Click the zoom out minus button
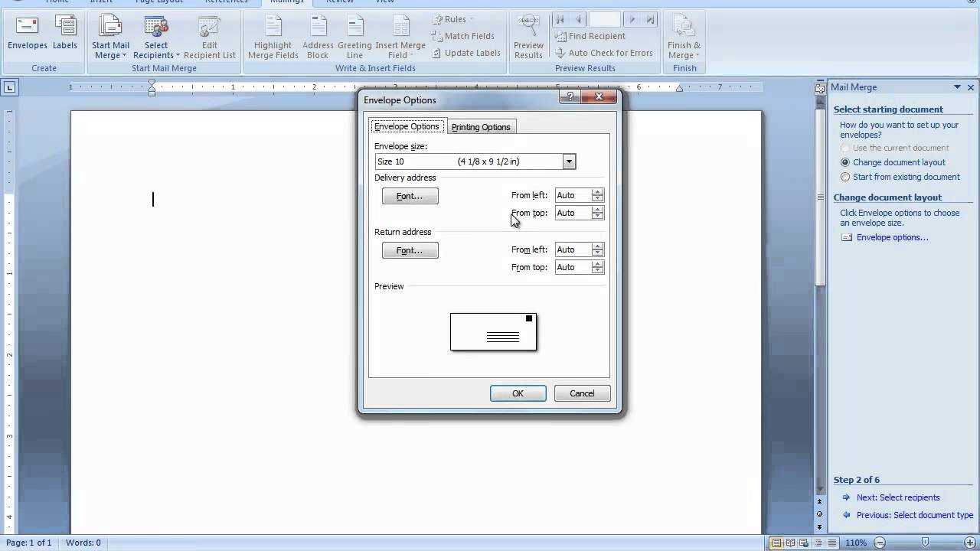This screenshot has width=980, height=551. [880, 543]
